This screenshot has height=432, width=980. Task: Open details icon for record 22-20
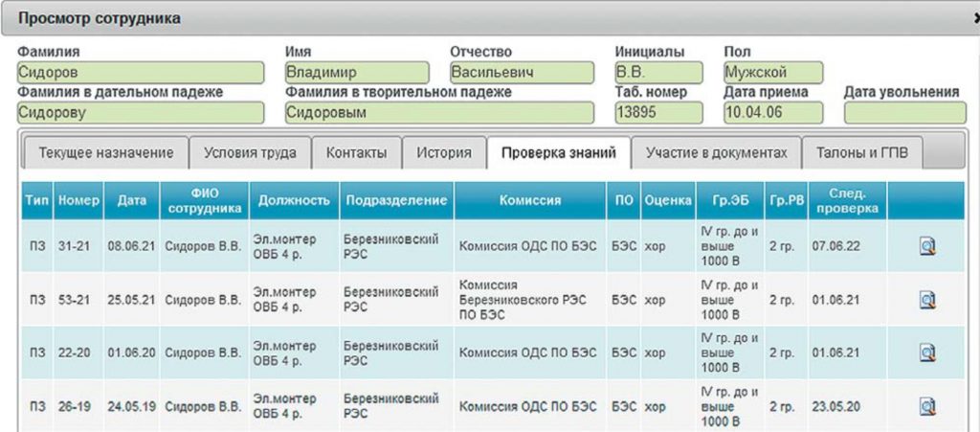pyautogui.click(x=926, y=352)
